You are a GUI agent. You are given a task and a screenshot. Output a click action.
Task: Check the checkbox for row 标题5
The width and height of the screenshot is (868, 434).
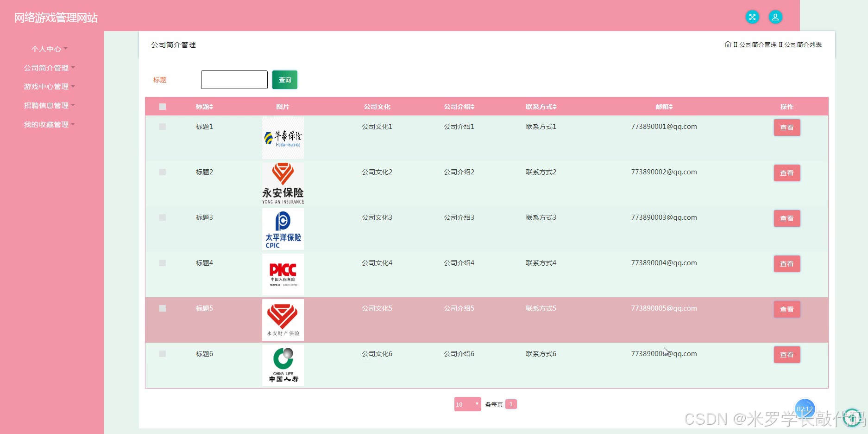point(163,308)
